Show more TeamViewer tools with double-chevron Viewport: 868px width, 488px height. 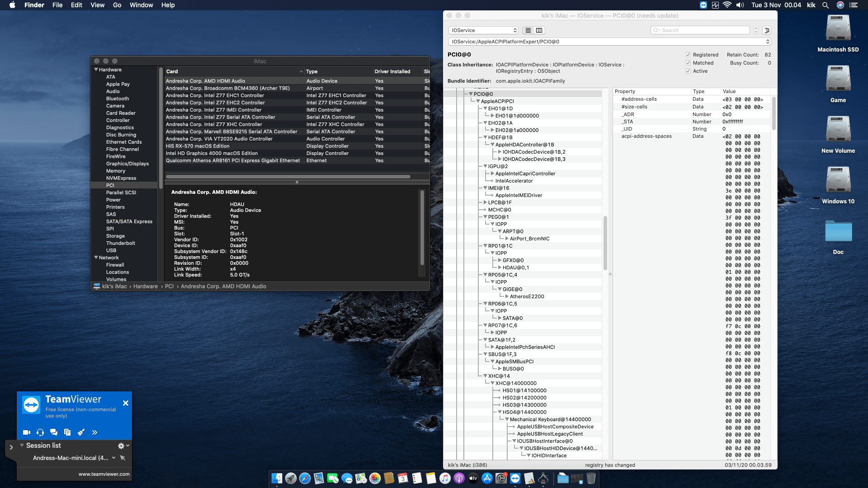94,432
